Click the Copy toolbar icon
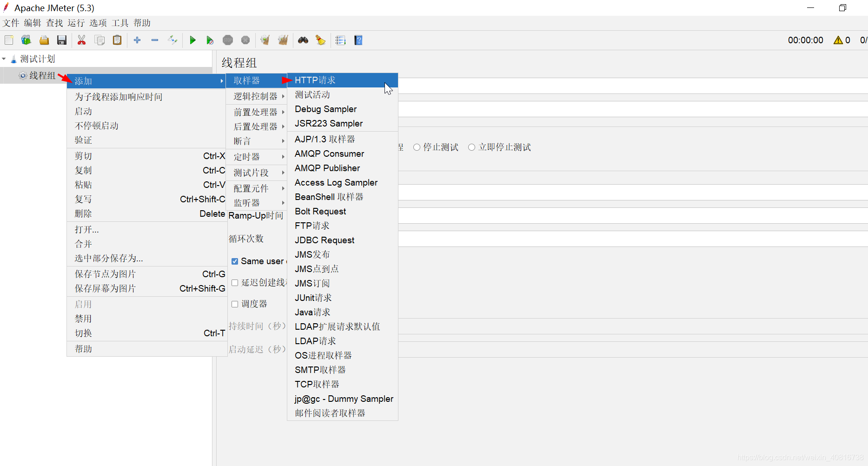 pyautogui.click(x=99, y=40)
